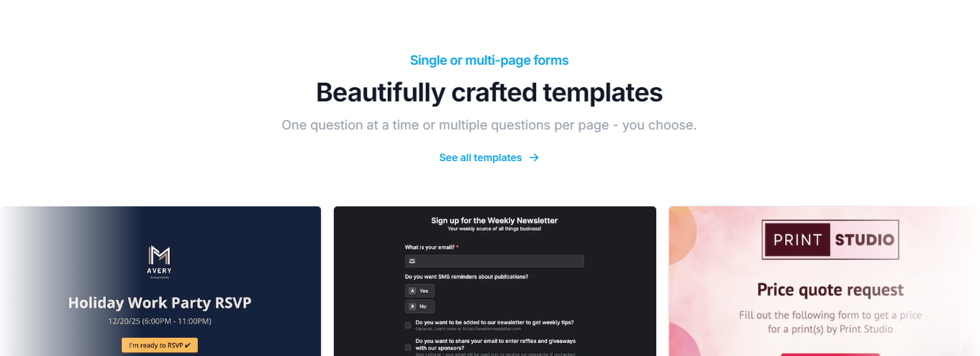Click into the What is your email field
The height and width of the screenshot is (356, 980).
[x=494, y=261]
